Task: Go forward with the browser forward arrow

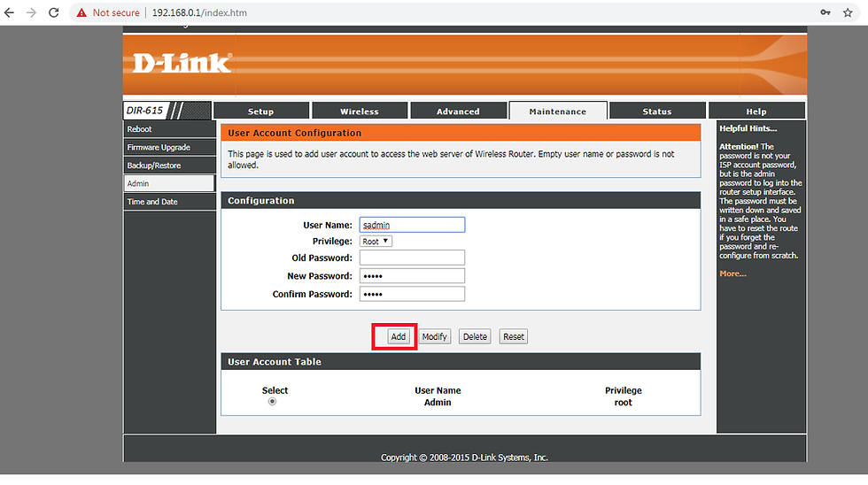Action: pos(32,12)
